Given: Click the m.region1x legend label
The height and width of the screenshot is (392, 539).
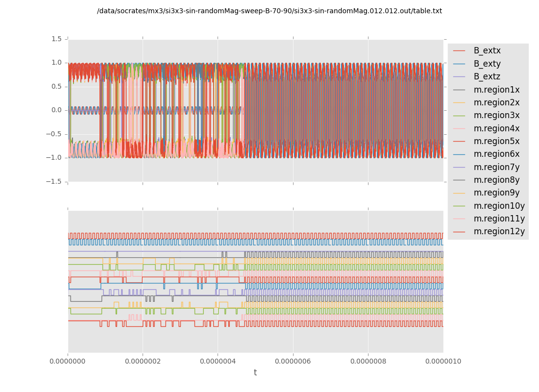Looking at the screenshot, I should click(496, 90).
